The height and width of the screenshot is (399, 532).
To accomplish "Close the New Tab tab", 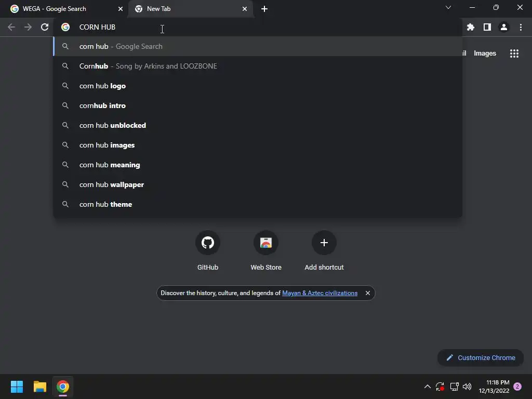I will click(245, 9).
